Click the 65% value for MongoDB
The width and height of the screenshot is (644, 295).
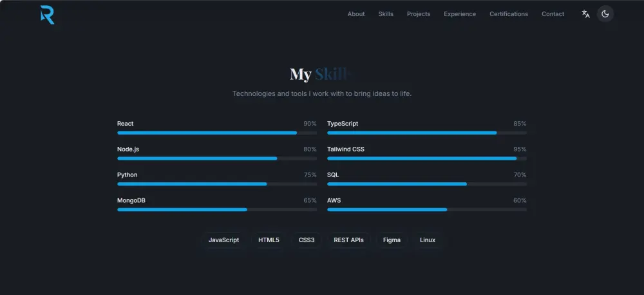point(310,200)
